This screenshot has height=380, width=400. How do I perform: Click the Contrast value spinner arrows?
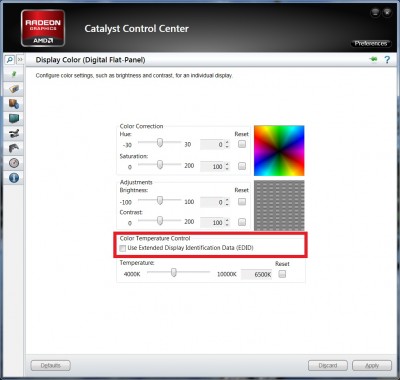coord(227,222)
